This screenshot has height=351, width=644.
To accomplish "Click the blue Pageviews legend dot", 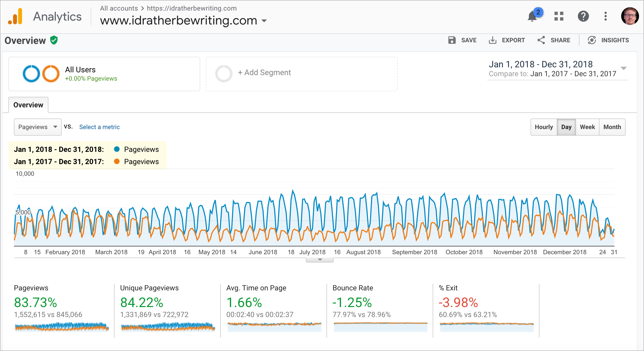I will [x=117, y=149].
